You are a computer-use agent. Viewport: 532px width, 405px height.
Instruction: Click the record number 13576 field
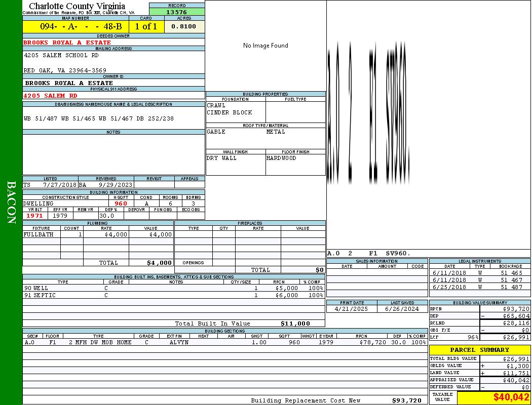(177, 12)
